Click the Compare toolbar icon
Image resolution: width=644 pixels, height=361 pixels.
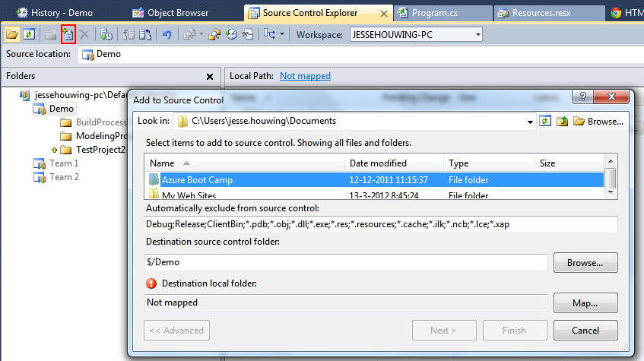coord(189,34)
